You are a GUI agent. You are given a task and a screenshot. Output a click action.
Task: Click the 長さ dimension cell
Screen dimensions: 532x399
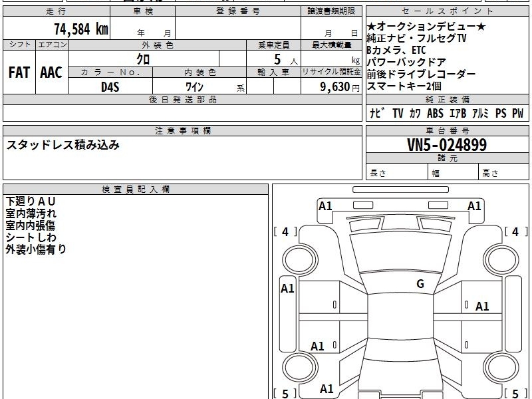[397, 173]
